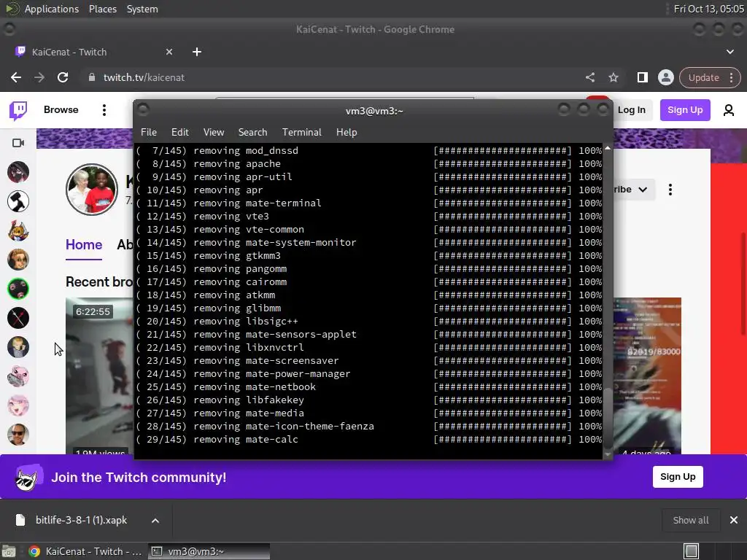Expand bitlife-3-8-1 download options chevron
The image size is (747, 560).
click(155, 521)
